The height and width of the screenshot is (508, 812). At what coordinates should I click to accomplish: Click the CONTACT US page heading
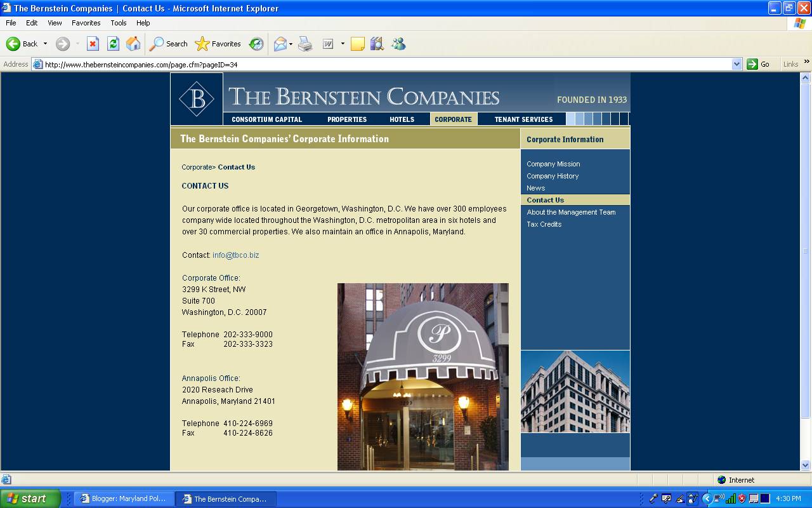coord(205,186)
